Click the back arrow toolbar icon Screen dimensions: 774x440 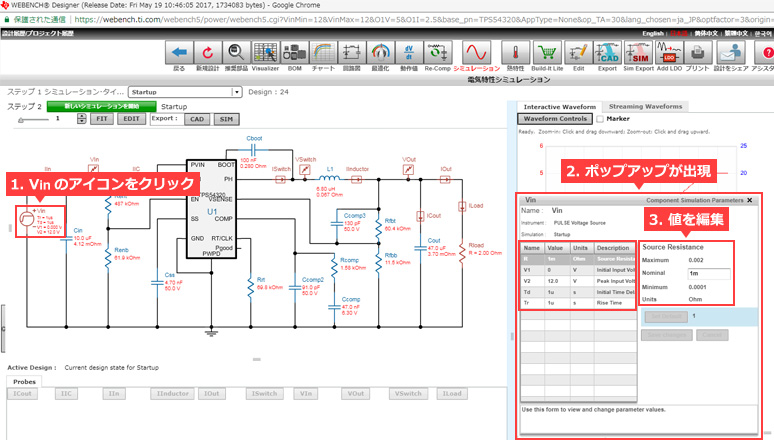pyautogui.click(x=179, y=52)
